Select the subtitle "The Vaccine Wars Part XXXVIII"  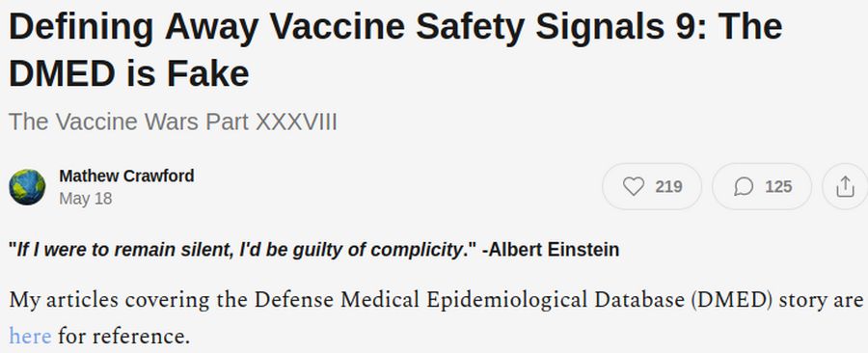pyautogui.click(x=173, y=122)
